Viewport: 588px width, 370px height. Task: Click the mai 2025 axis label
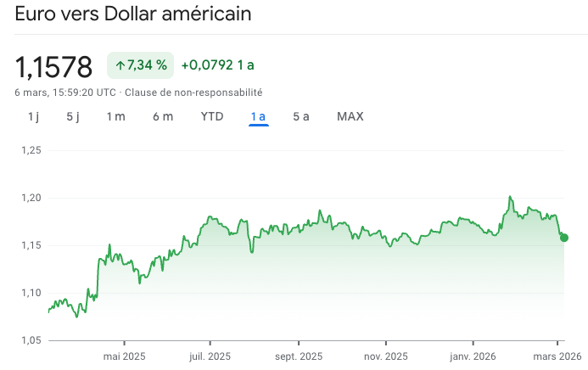pos(124,356)
